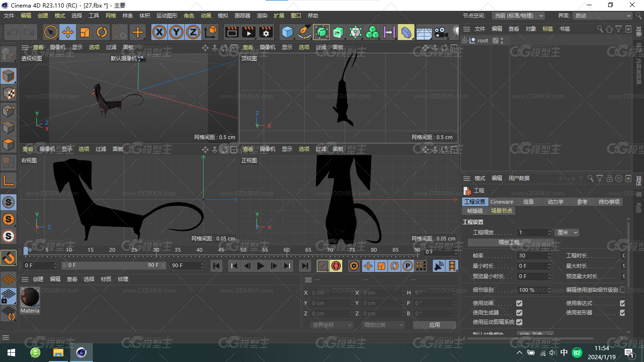644x362 pixels.
Task: Activate the Scale tool in top toolbar
Action: [x=85, y=32]
